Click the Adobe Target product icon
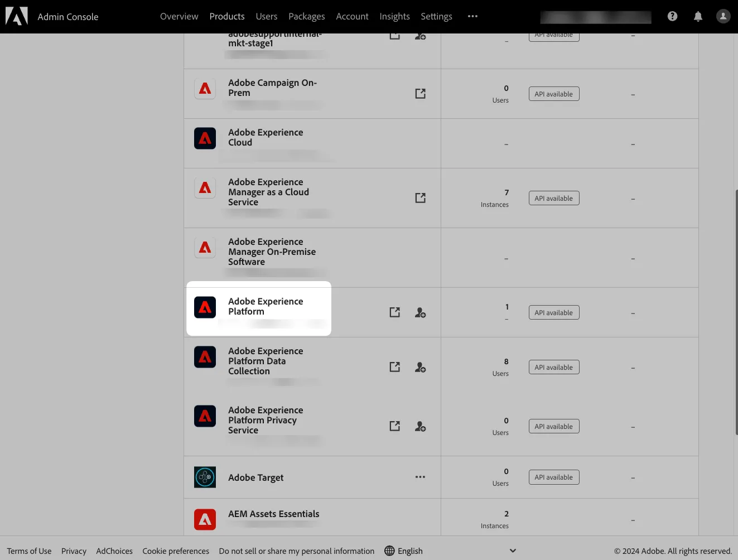This screenshot has width=738, height=560. click(x=205, y=477)
